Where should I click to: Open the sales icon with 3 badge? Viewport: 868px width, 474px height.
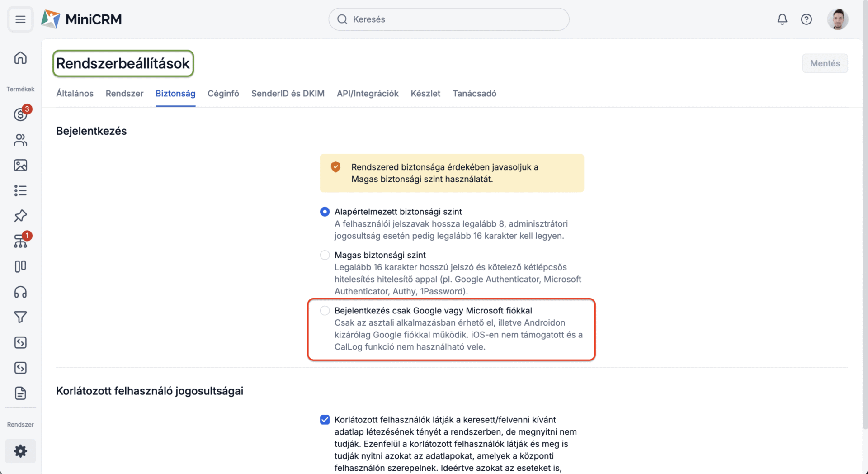(20, 114)
